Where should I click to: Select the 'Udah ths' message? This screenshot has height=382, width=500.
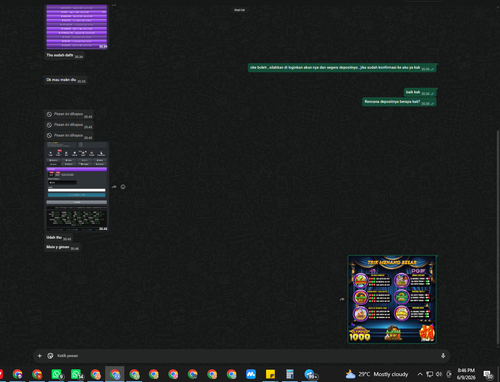click(x=58, y=238)
